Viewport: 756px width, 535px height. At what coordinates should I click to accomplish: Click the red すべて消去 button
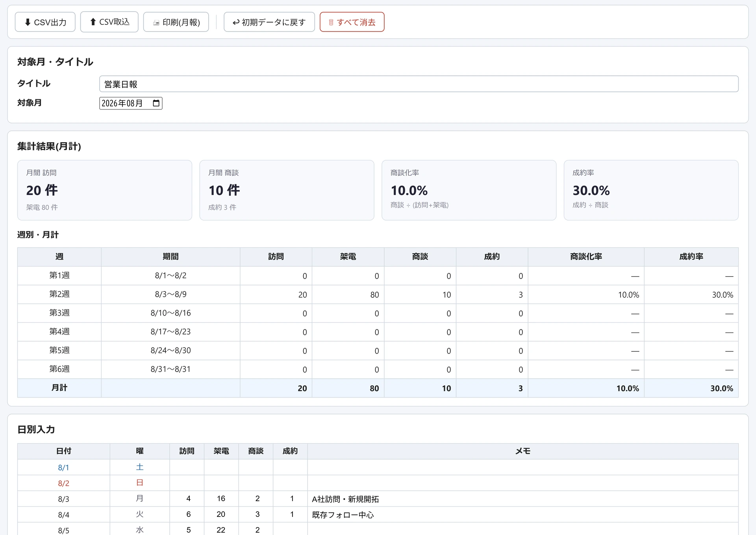(x=352, y=22)
